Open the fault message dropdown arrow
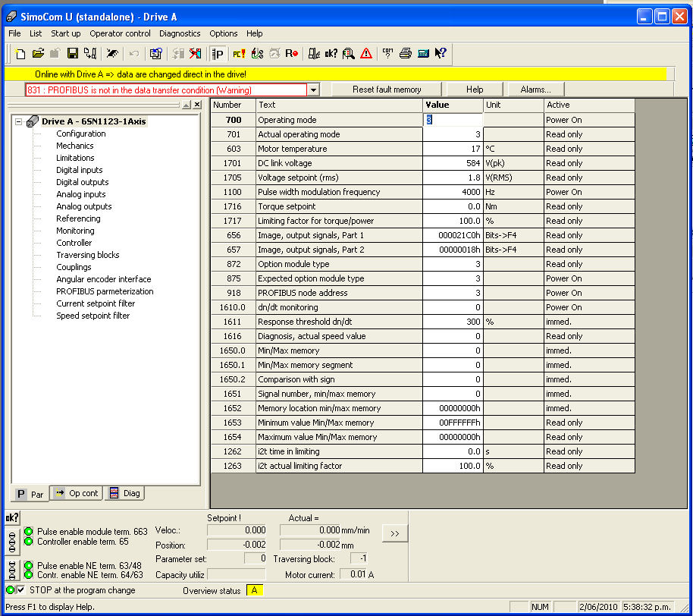The height and width of the screenshot is (616, 693). [313, 90]
